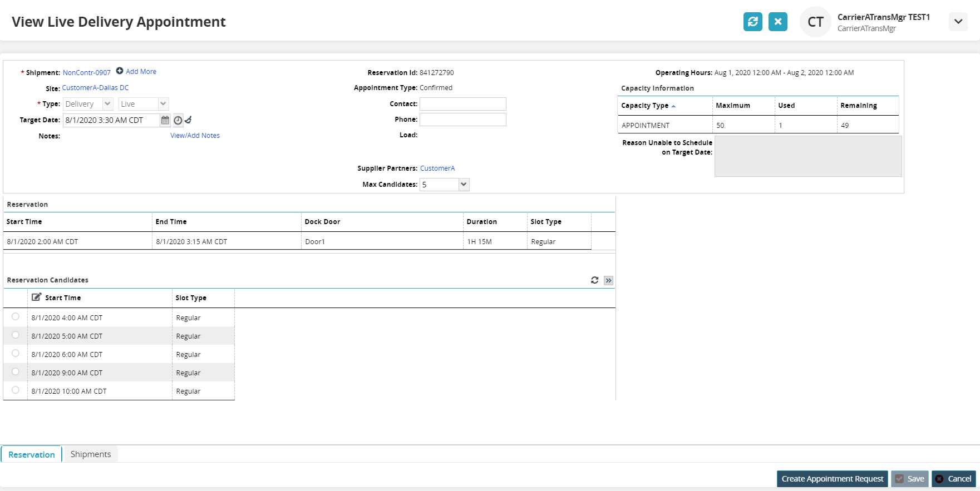Expand the user account menu chevron
This screenshot has width=980, height=491.
[958, 22]
